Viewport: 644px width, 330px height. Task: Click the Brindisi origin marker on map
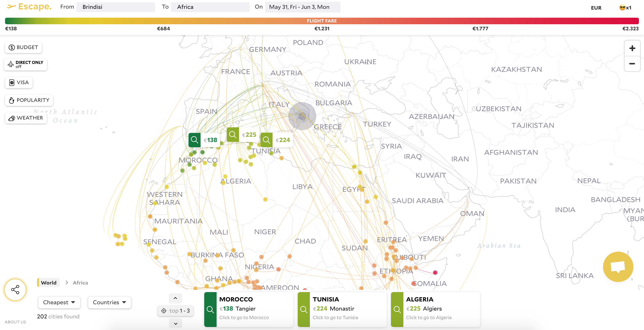pyautogui.click(x=302, y=116)
